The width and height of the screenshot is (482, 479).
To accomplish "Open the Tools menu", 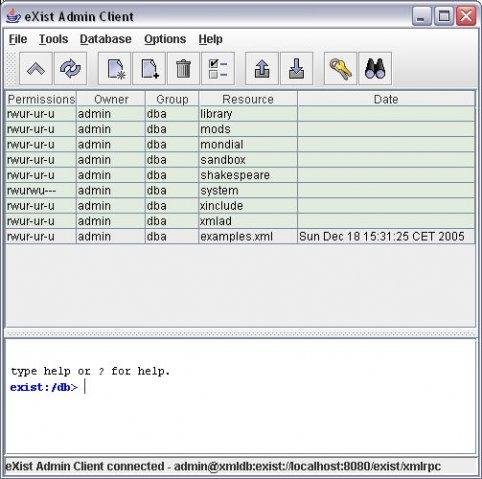I will 53,39.
